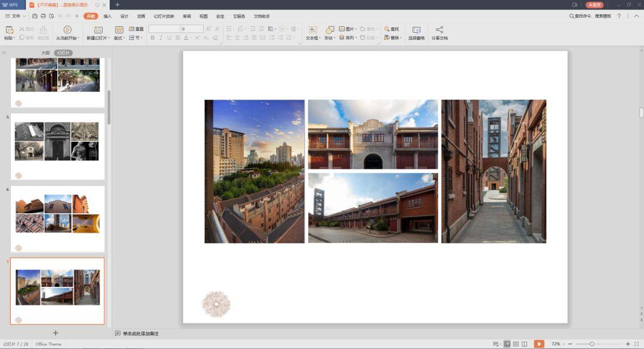
Task: Click the Save icon in quick access toolbar
Action: (x=35, y=16)
